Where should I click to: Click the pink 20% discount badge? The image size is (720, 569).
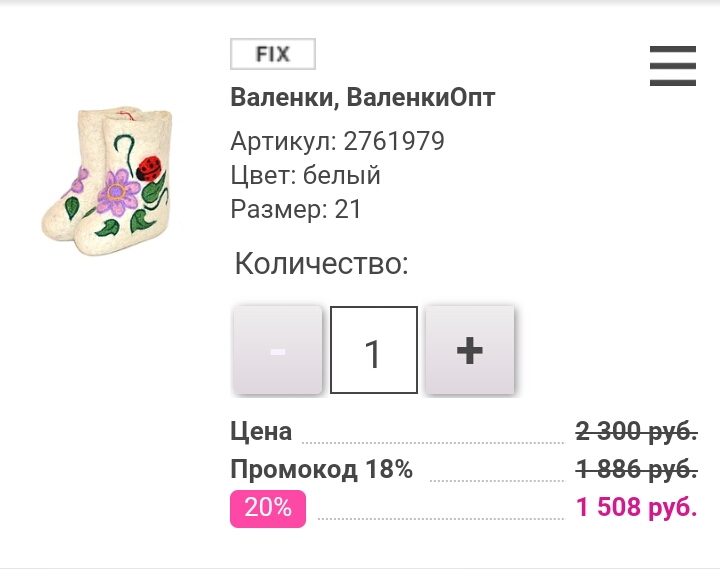click(268, 508)
